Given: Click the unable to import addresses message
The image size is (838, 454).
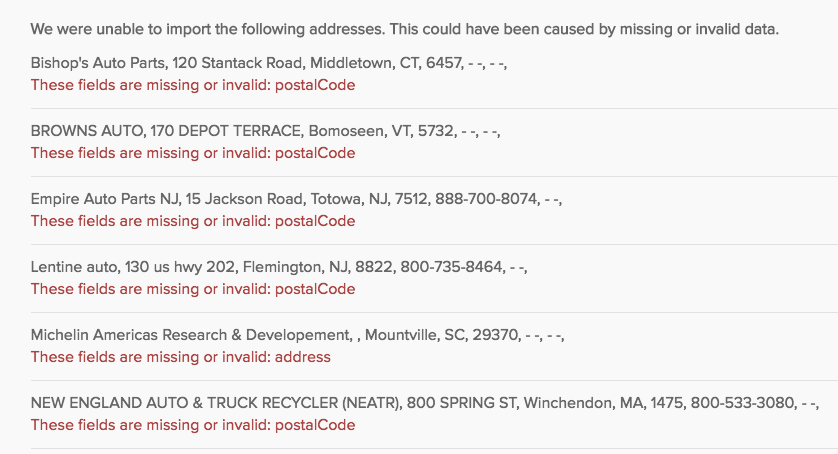Looking at the screenshot, I should click(x=405, y=29).
